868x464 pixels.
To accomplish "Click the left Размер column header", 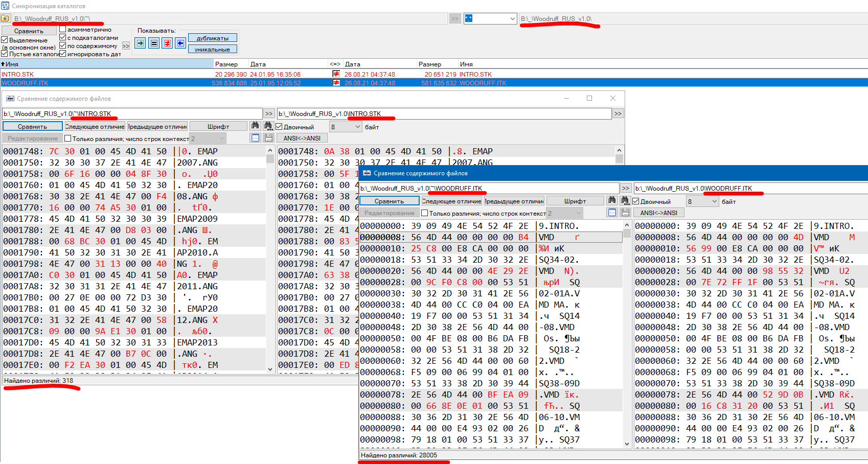I will click(x=226, y=64).
